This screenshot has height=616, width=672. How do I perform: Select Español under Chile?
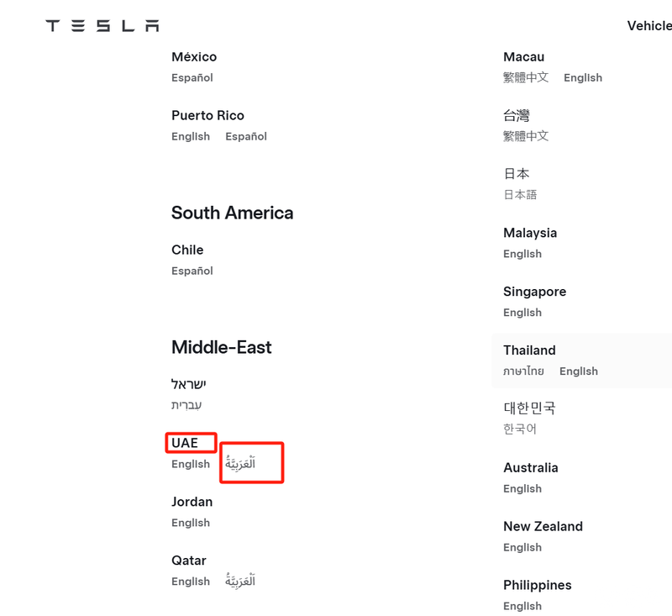pyautogui.click(x=192, y=271)
